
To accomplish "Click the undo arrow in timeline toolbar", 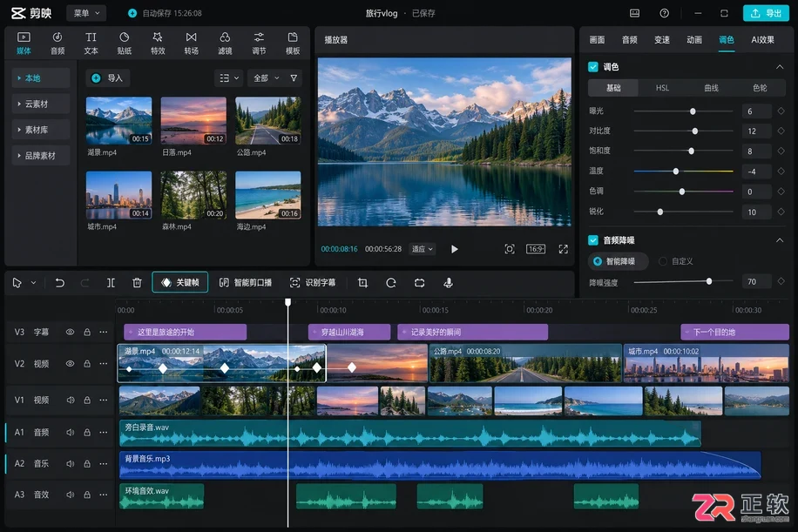I will tap(59, 283).
